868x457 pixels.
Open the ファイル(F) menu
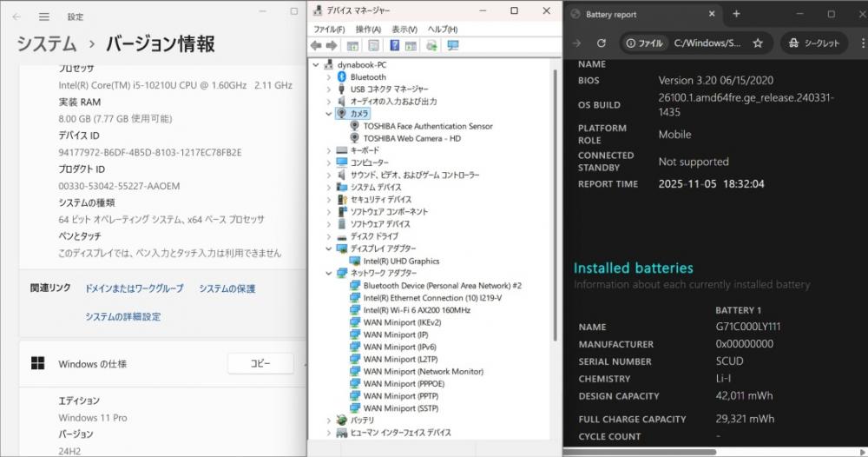329,29
